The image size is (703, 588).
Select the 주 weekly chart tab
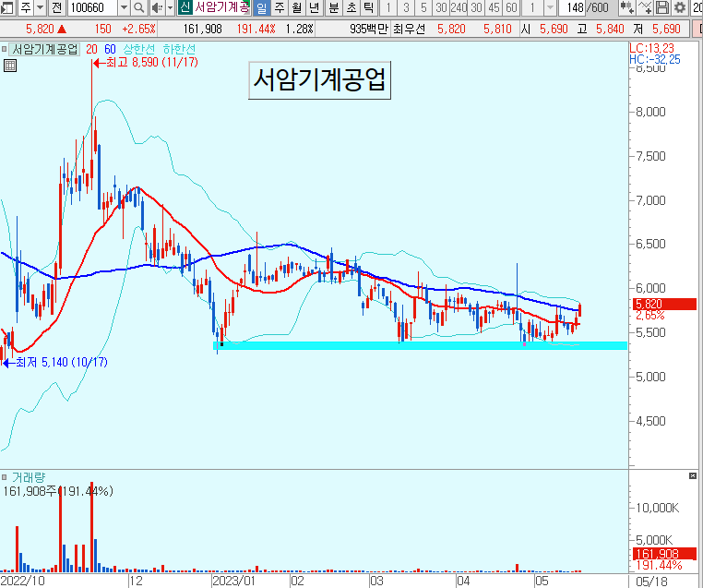pos(280,7)
